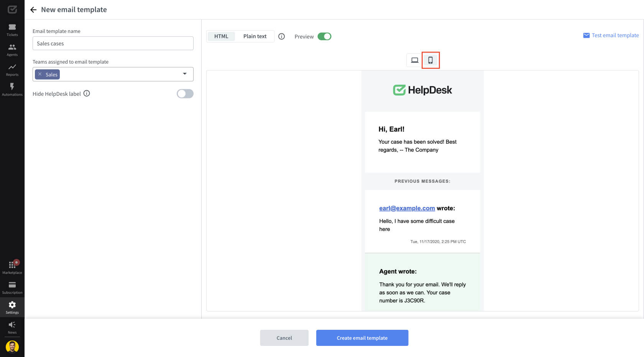Open Automations section

[x=12, y=90]
